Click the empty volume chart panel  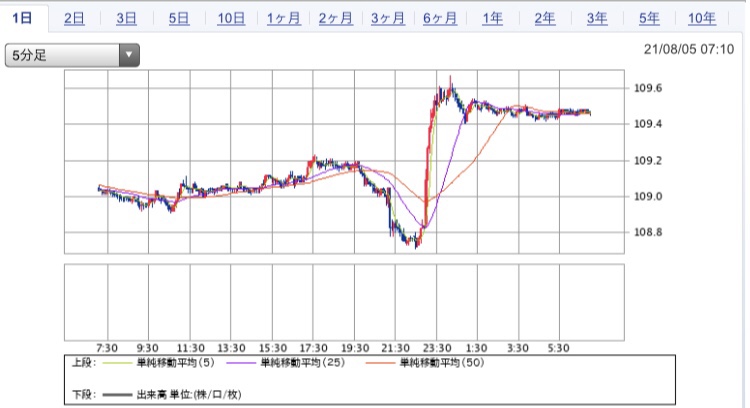(x=344, y=302)
